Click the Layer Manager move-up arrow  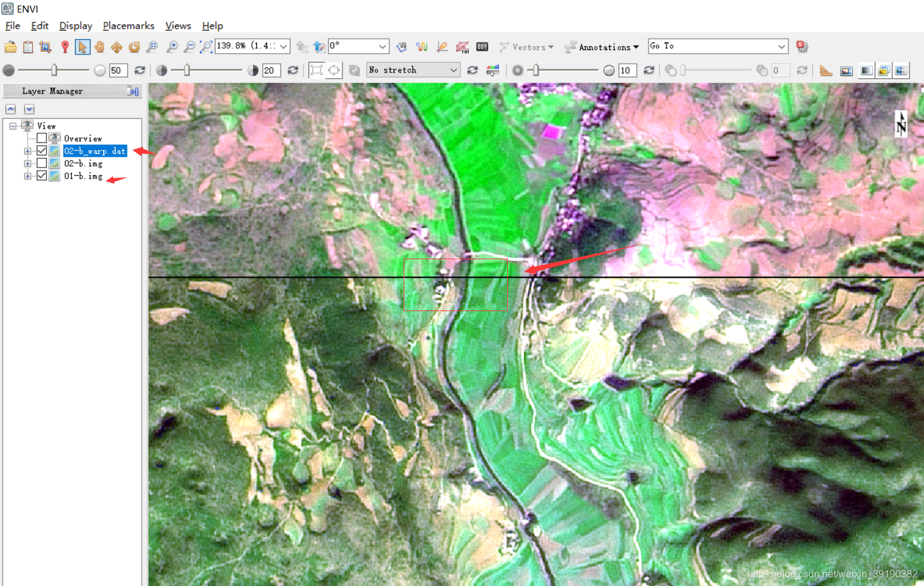[x=11, y=109]
